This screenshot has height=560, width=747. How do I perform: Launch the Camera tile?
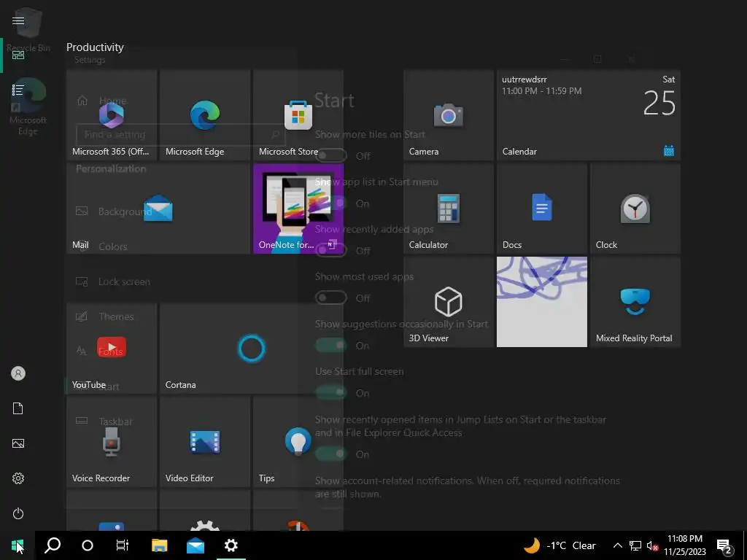(449, 114)
